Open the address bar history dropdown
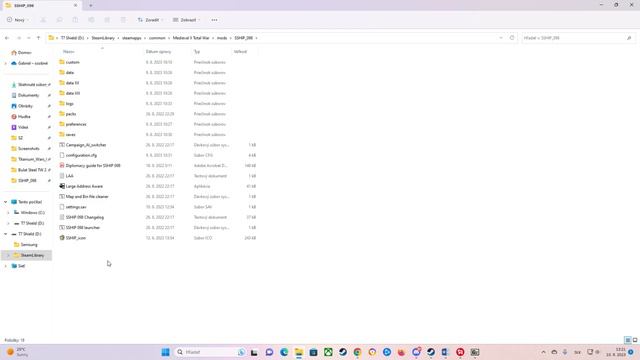Screen dimensions: 640x360 click(501, 38)
